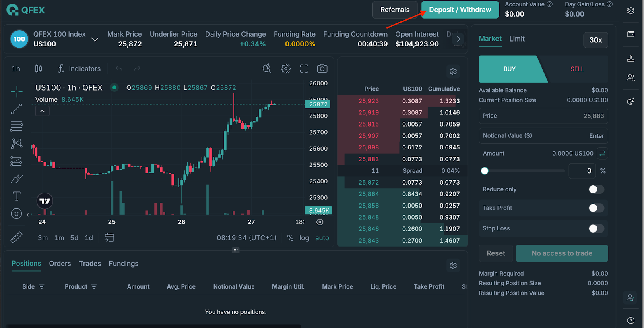Redo last chart action

137,69
